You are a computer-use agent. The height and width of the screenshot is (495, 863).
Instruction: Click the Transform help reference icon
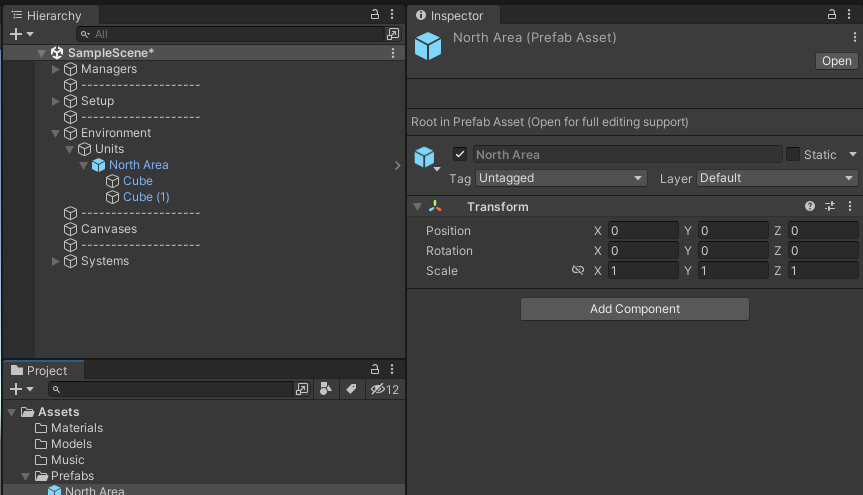[810, 207]
